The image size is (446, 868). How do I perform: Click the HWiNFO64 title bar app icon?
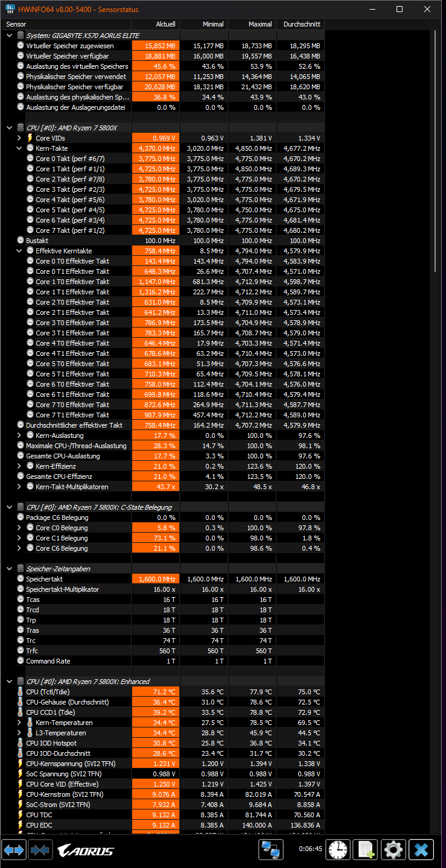point(11,9)
